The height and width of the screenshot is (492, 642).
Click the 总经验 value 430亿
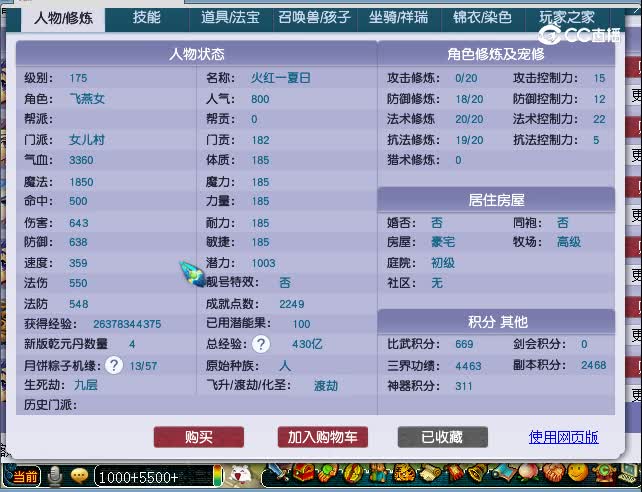tap(307, 344)
